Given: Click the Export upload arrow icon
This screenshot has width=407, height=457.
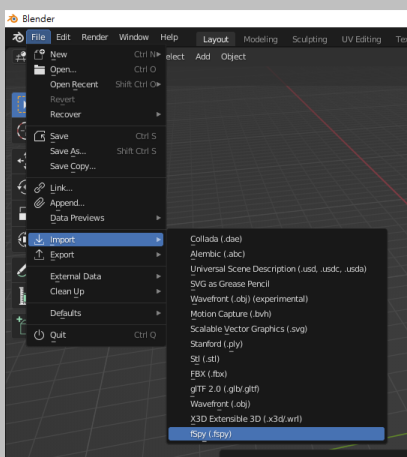Looking at the screenshot, I should pos(39,255).
